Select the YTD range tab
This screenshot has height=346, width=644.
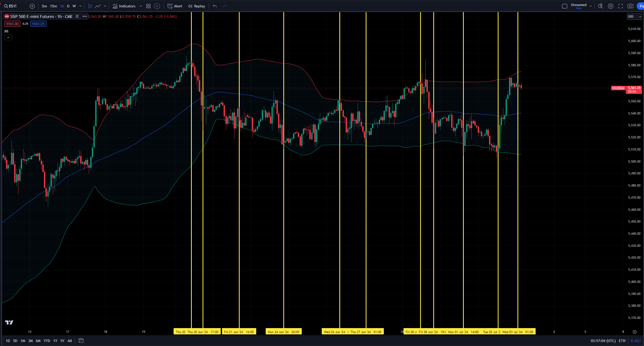coord(47,340)
